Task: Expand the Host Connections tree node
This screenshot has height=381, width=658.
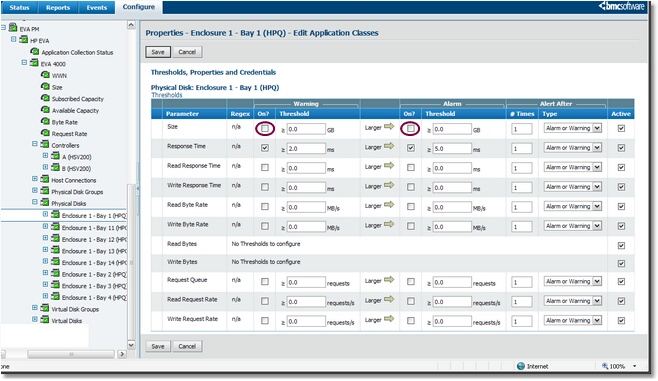Action: click(x=35, y=179)
